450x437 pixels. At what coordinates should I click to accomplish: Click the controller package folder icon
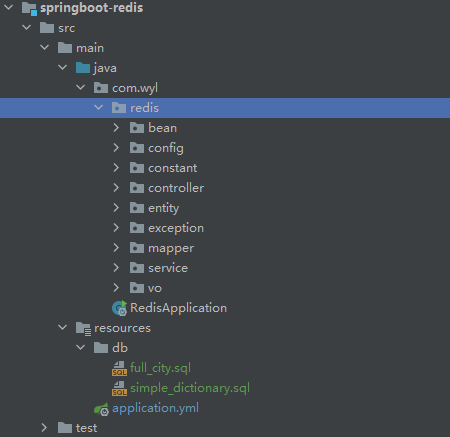(137, 188)
